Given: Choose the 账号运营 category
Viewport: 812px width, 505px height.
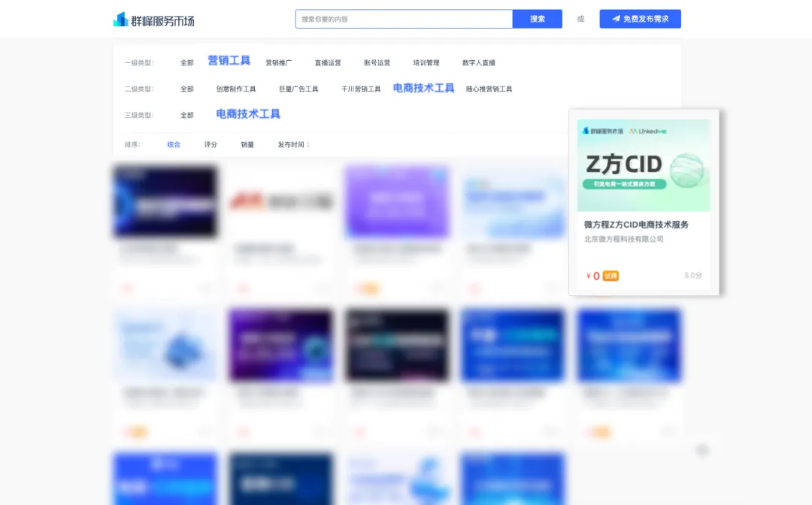Looking at the screenshot, I should 377,62.
